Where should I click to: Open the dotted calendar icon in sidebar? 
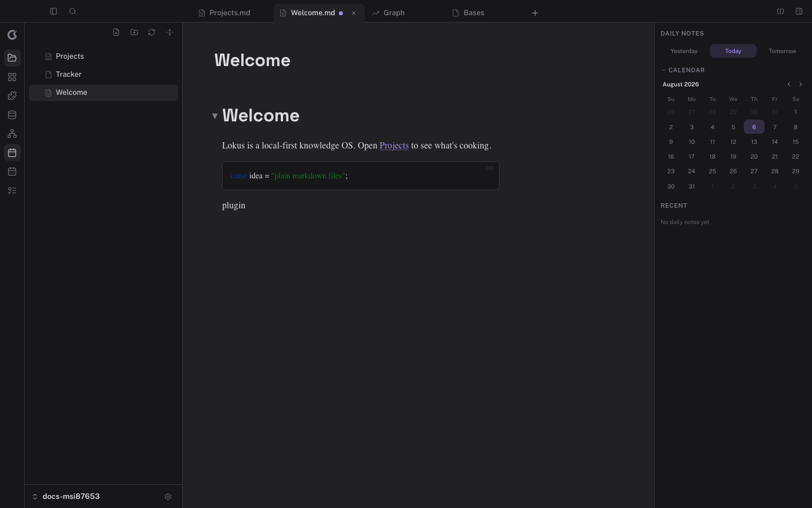pos(12,172)
